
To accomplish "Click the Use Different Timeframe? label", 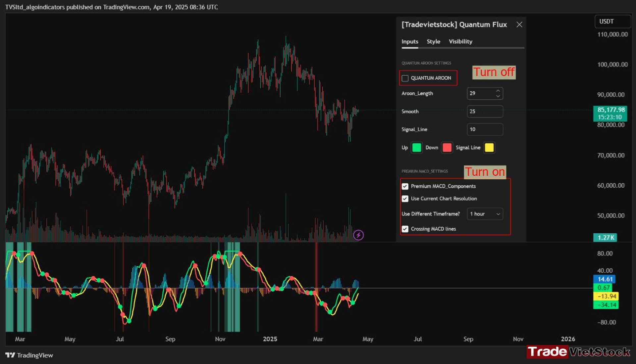I will [x=431, y=214].
